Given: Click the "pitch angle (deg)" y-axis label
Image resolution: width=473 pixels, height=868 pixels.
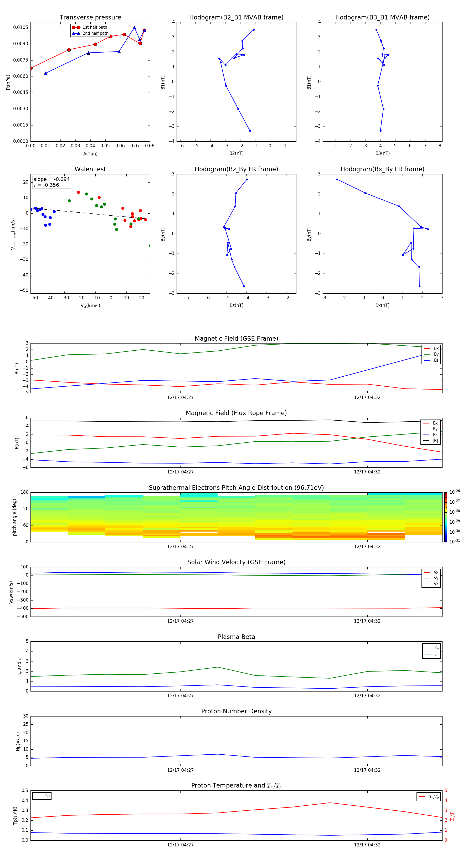Looking at the screenshot, I should tap(15, 517).
